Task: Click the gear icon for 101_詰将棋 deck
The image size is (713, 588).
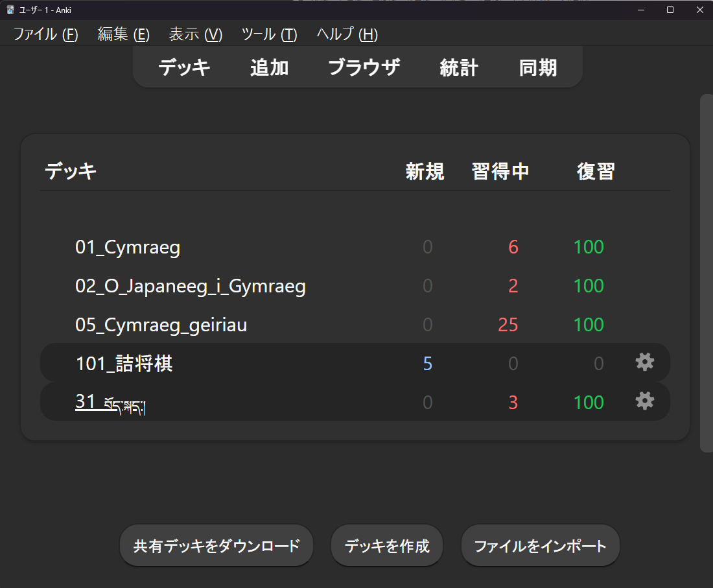Action: click(x=644, y=362)
